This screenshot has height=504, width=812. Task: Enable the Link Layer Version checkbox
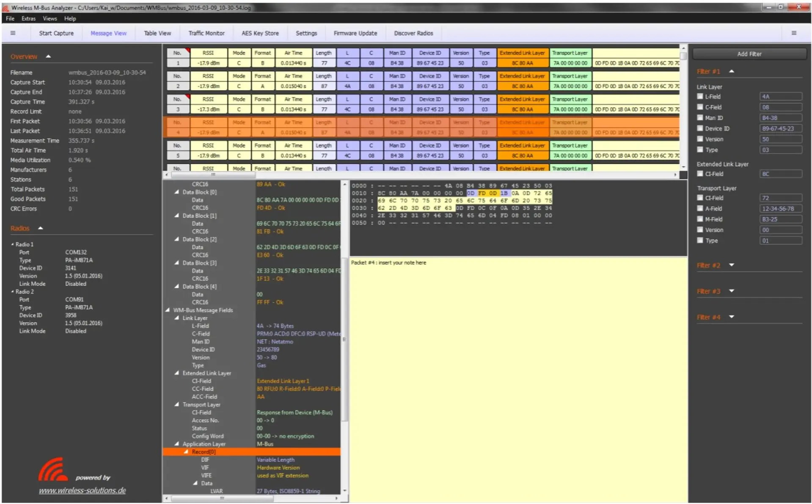click(700, 139)
